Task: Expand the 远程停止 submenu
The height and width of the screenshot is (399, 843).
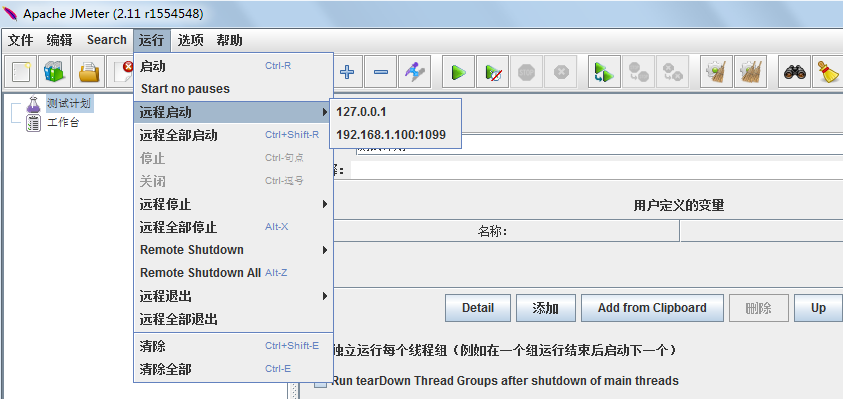Action: click(x=233, y=204)
